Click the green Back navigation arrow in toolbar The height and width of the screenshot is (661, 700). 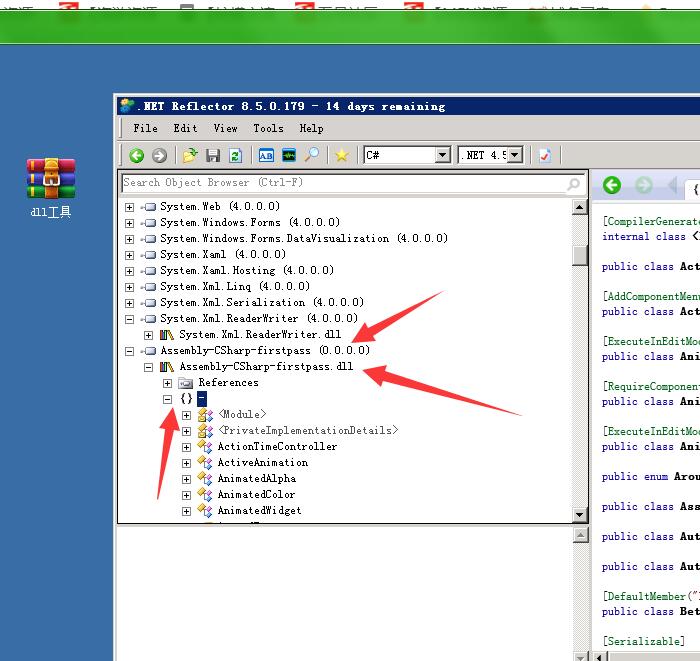(x=136, y=155)
